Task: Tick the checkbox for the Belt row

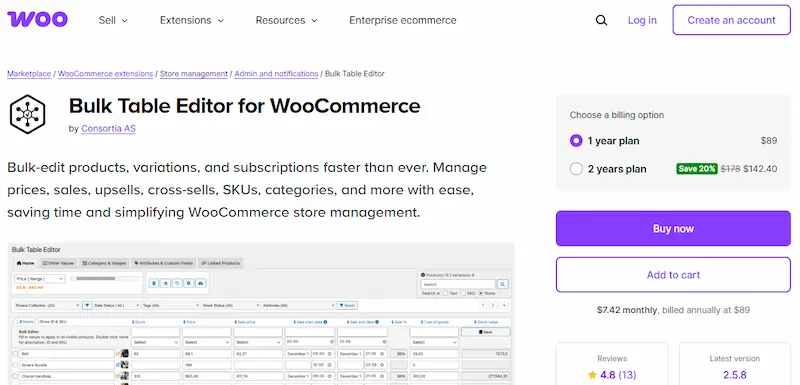Action: [x=15, y=353]
